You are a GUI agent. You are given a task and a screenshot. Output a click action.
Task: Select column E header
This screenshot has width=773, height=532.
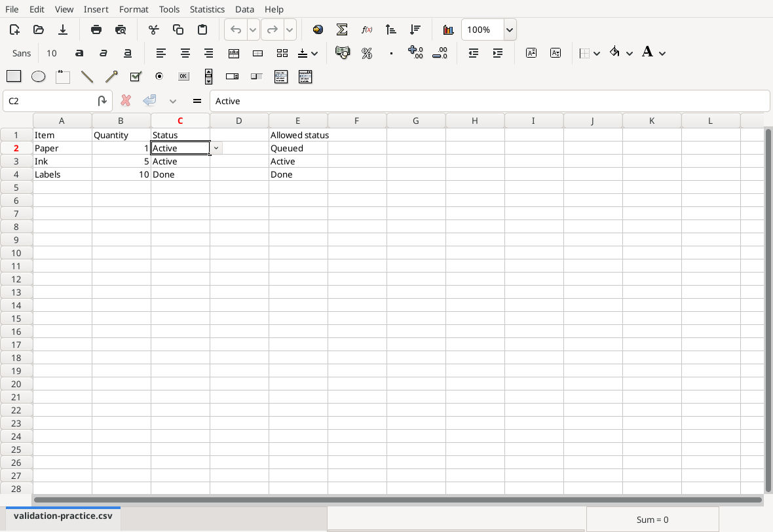point(298,121)
